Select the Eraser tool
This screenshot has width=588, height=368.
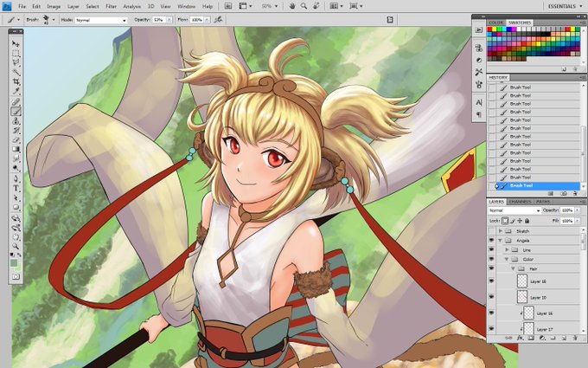(16, 139)
